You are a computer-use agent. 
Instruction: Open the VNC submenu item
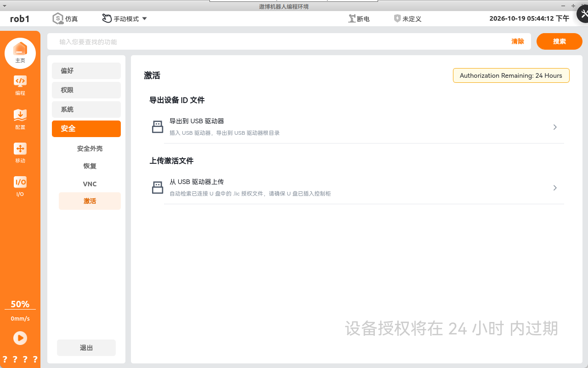click(x=90, y=184)
